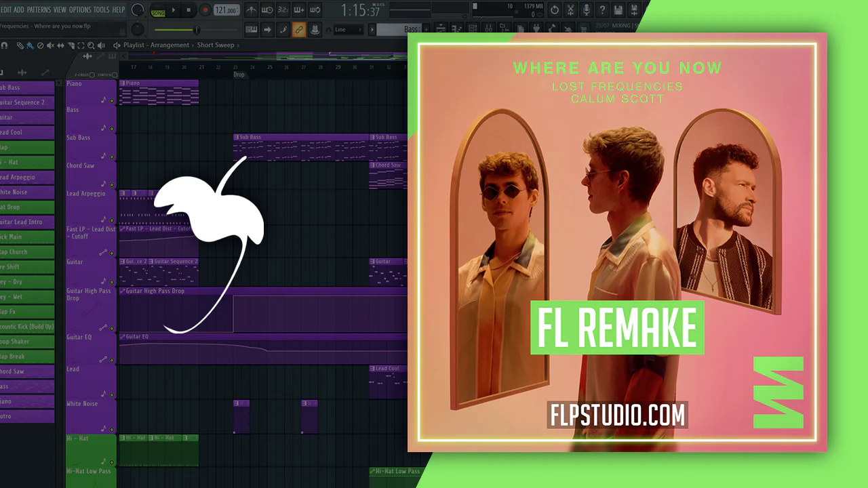Switch PAT/SONG playback mode
Screen dimensions: 868x488
click(157, 10)
